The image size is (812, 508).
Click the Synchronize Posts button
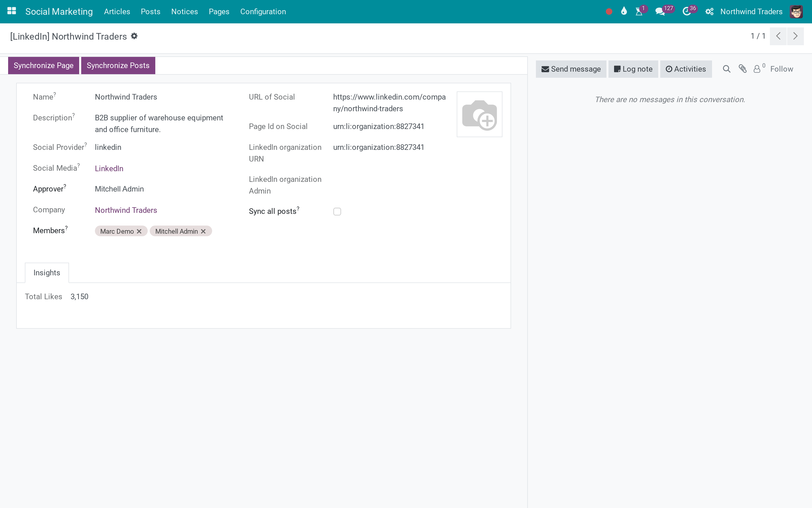tap(118, 66)
